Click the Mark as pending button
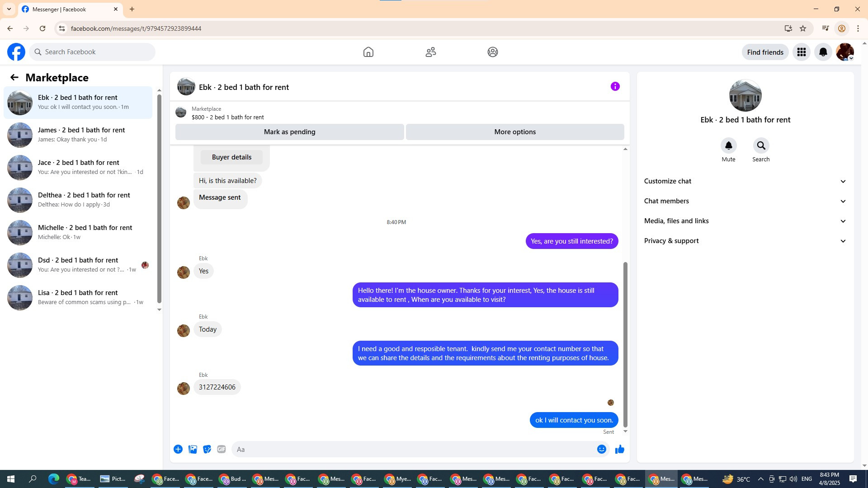 [289, 132]
